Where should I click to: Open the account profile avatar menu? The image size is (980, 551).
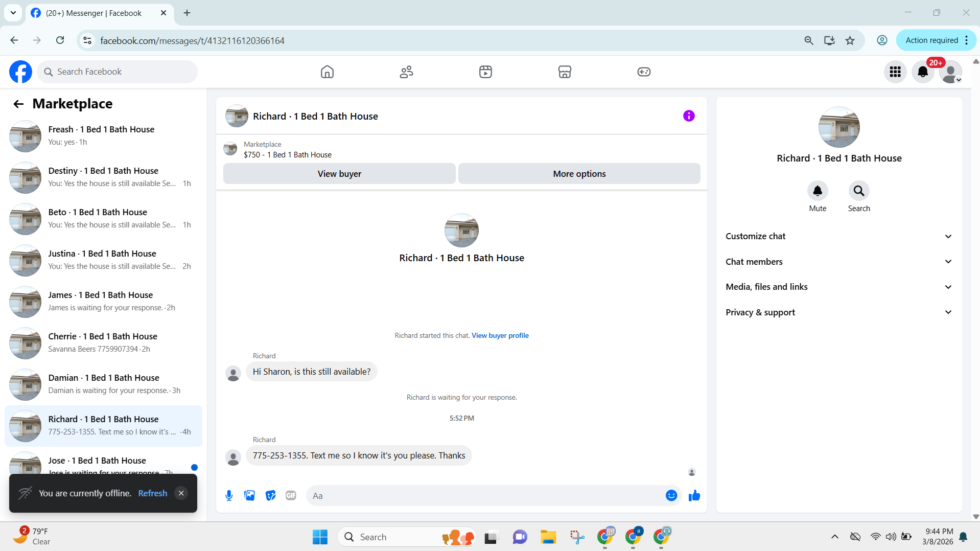(x=950, y=72)
